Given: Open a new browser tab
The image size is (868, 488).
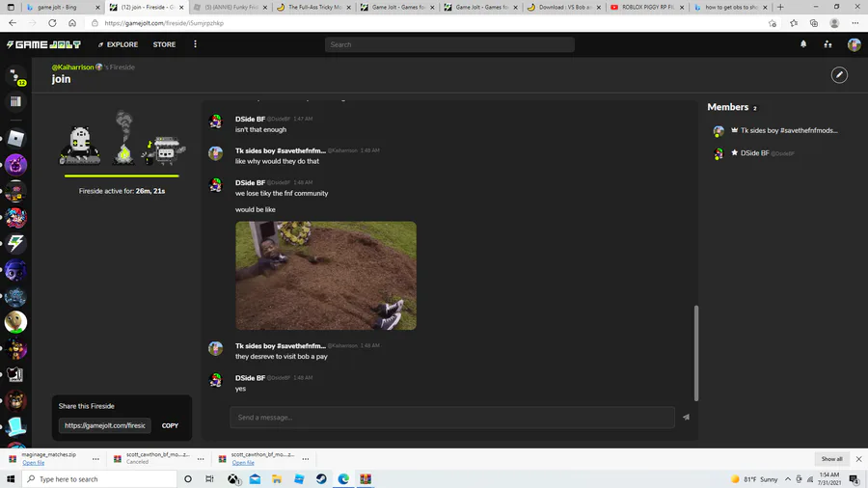Looking at the screenshot, I should pyautogui.click(x=780, y=7).
